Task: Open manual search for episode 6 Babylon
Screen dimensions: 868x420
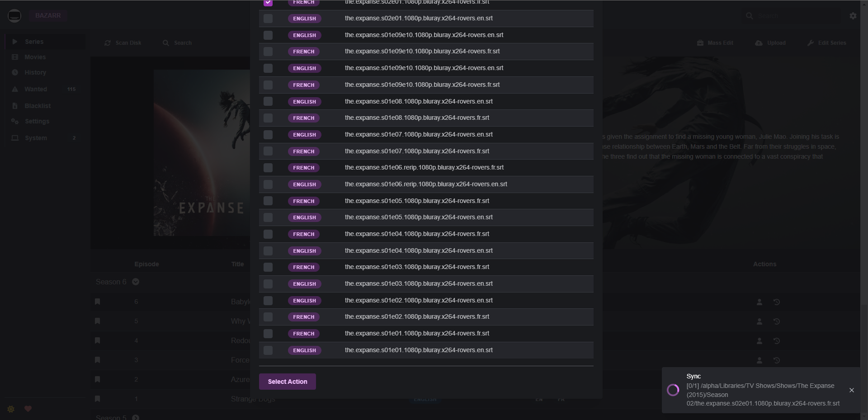Action: tap(760, 302)
